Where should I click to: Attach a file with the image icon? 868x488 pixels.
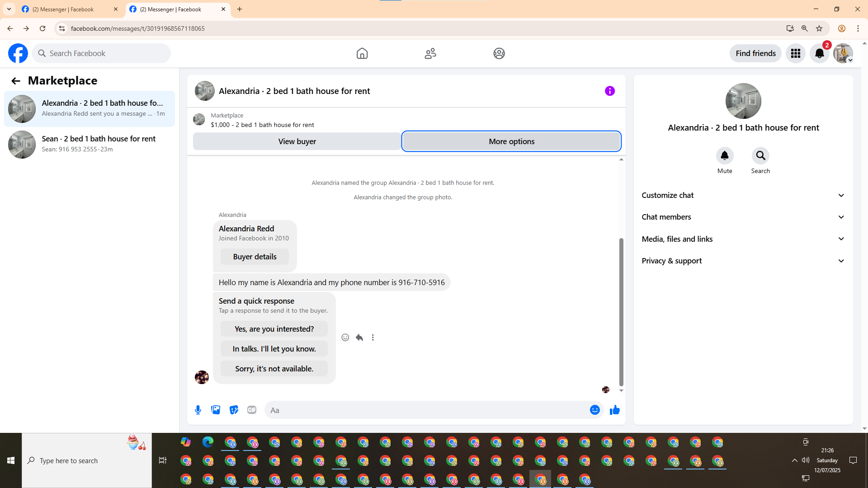[x=216, y=410]
